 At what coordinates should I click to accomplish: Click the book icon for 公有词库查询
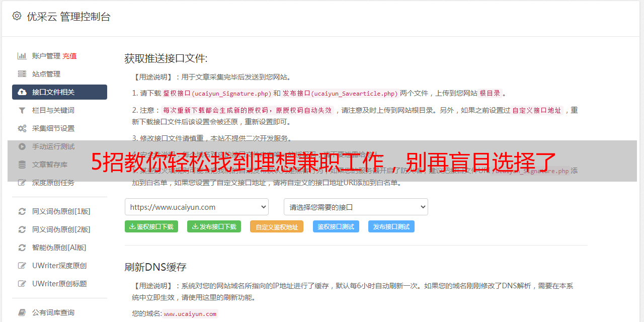tap(22, 312)
